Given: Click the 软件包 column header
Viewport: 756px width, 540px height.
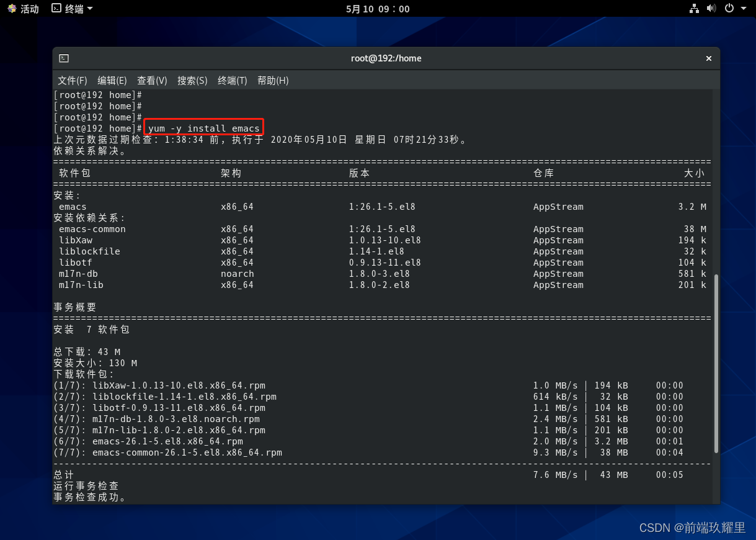Looking at the screenshot, I should tap(74, 173).
